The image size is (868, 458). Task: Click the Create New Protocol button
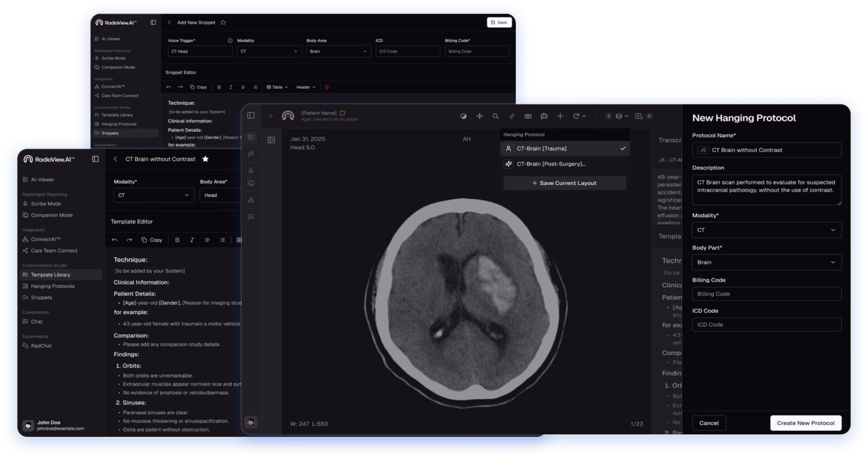point(805,423)
